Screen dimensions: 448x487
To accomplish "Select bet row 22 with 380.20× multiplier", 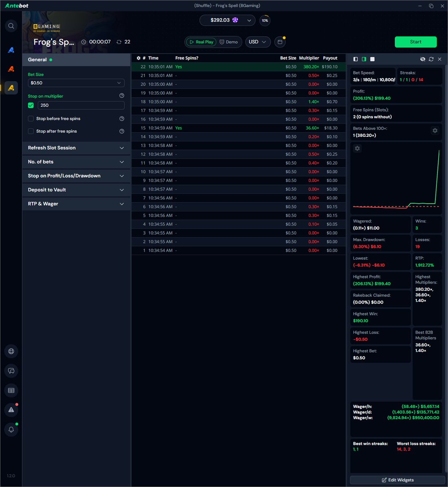I will pos(238,67).
